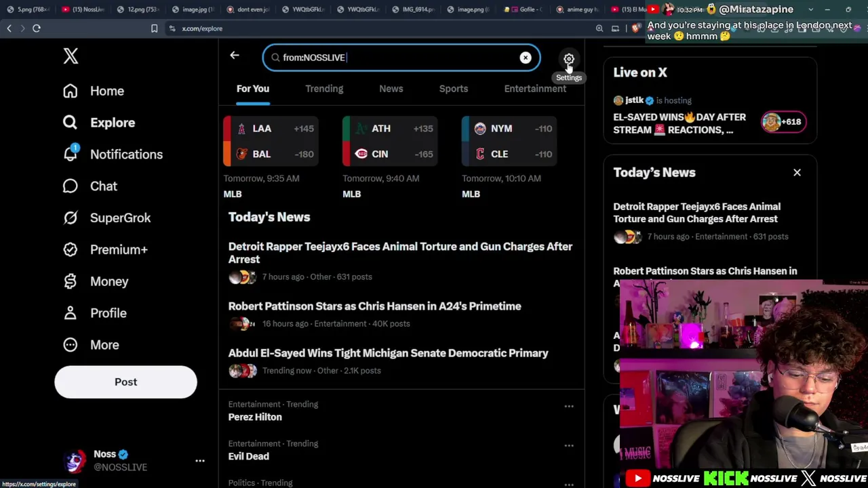Launch SuperGrok from the sidebar
868x488 pixels.
pos(107,218)
